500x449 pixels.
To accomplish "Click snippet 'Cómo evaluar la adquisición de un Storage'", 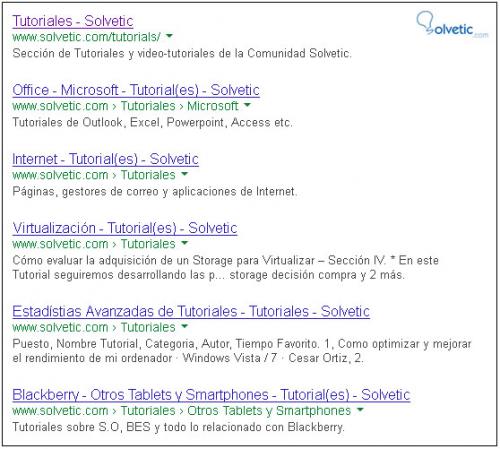I will click(x=225, y=268).
